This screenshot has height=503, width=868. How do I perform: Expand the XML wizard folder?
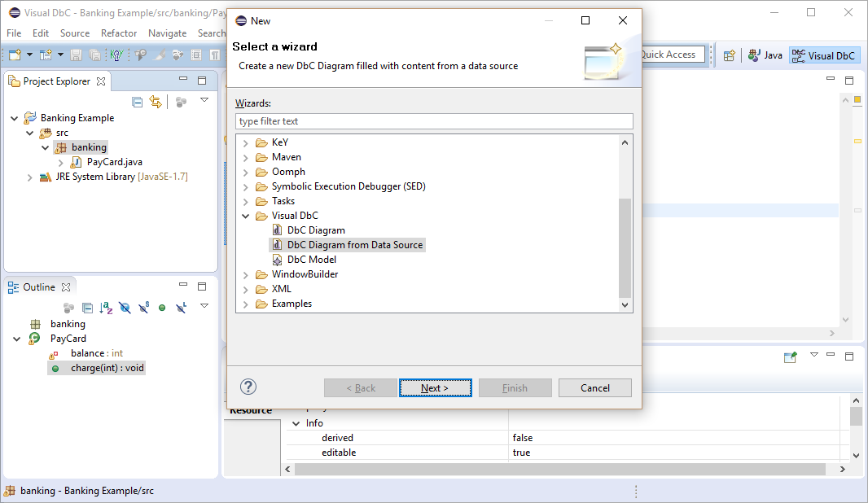click(246, 290)
